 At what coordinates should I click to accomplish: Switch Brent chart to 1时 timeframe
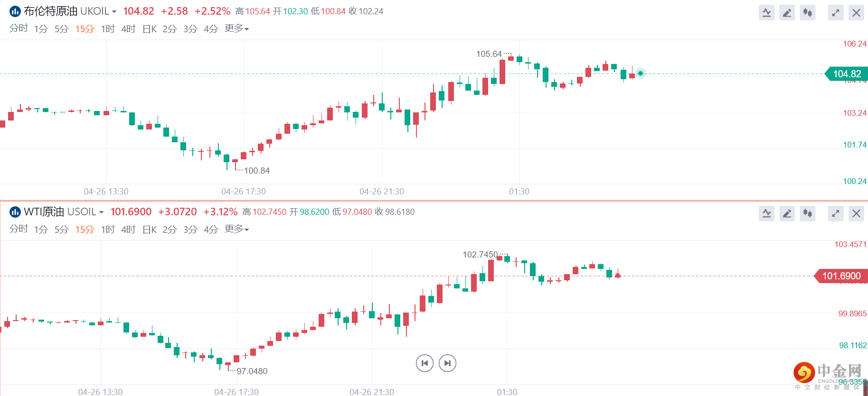pos(108,29)
